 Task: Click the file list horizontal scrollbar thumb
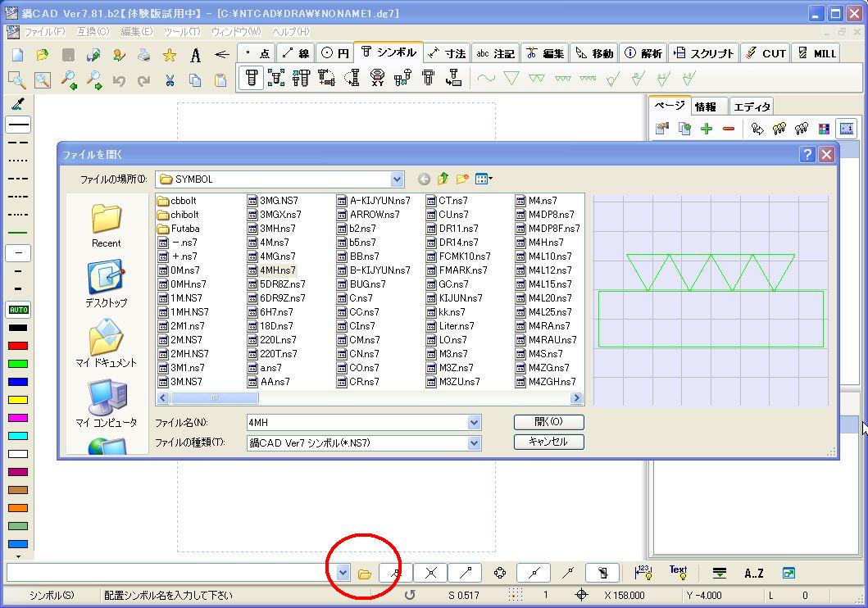[214, 397]
